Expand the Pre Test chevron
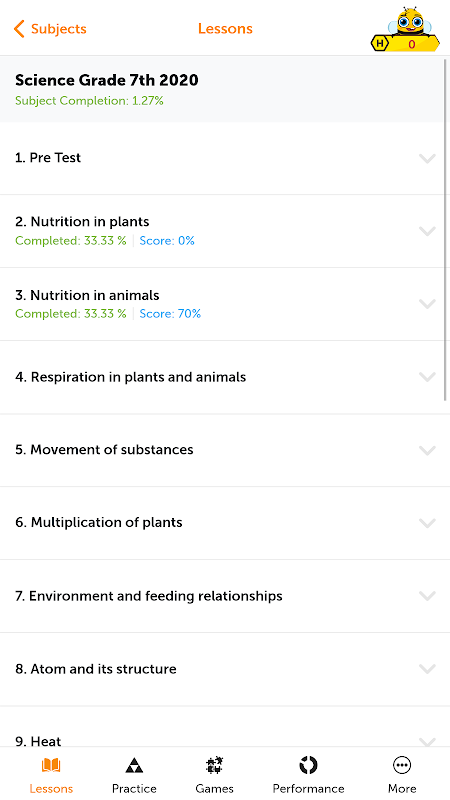Screen dimensions: 450x800 (x=427, y=158)
